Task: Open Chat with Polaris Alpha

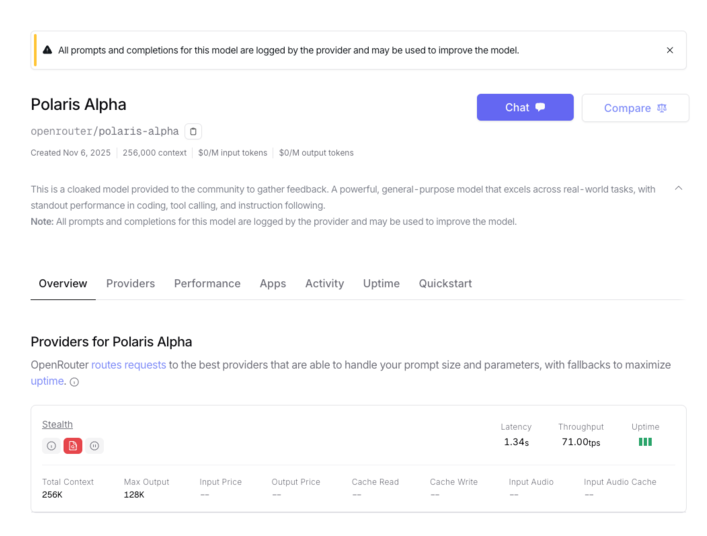Action: pyautogui.click(x=525, y=108)
